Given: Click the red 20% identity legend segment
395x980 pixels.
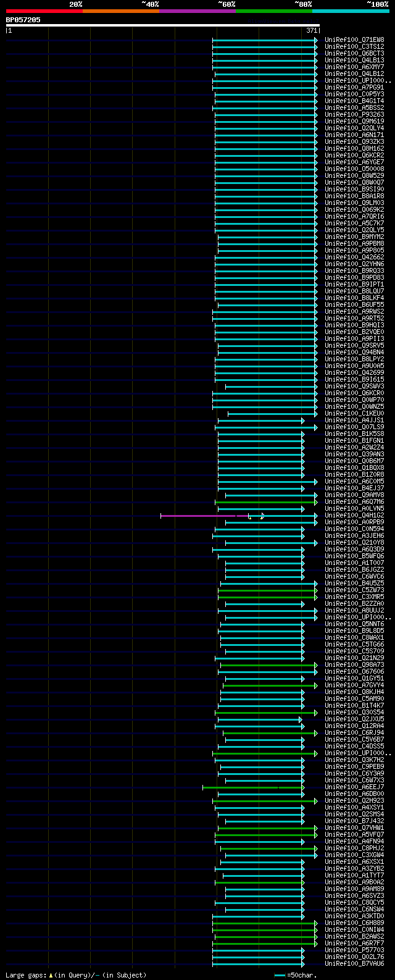Looking at the screenshot, I should click(44, 11).
